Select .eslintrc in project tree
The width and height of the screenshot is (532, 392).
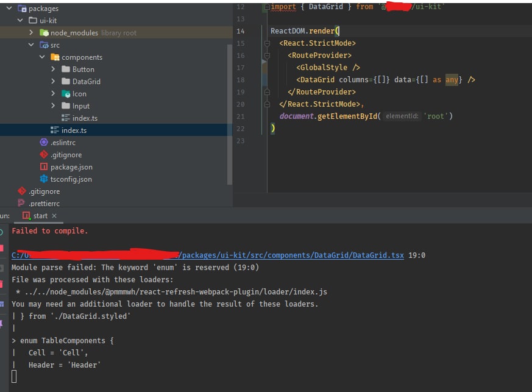pyautogui.click(x=63, y=143)
